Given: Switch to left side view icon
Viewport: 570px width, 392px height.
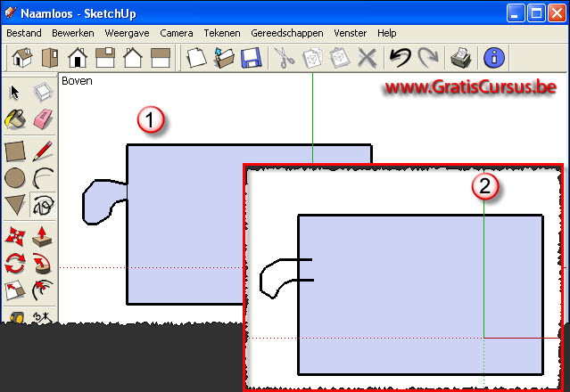Looking at the screenshot, I should pyautogui.click(x=161, y=57).
